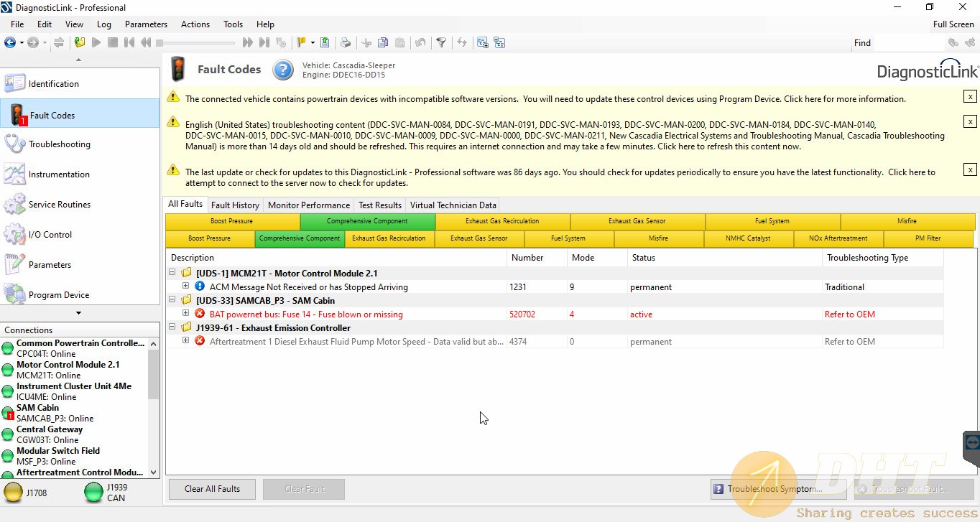Click Full Screen in the menu bar
980x522 pixels.
pyautogui.click(x=953, y=24)
